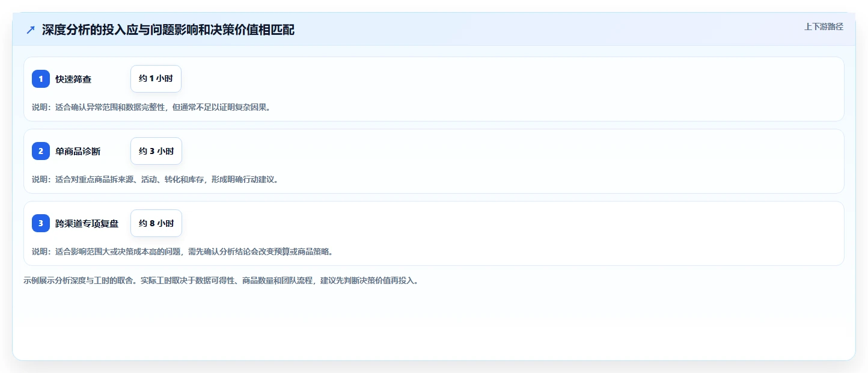Viewport: 868px width, 373px height.
Task: Select the 约 8 小时 time chip
Action: [x=156, y=223]
